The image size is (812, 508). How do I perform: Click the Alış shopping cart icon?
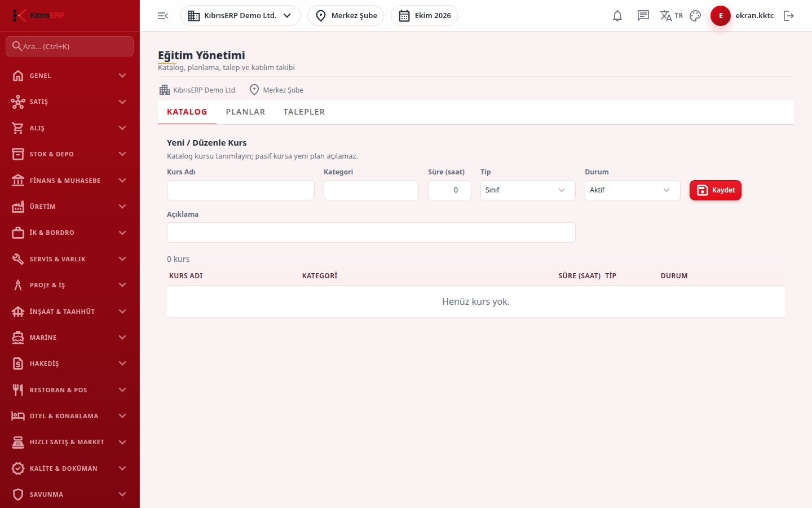pos(18,128)
